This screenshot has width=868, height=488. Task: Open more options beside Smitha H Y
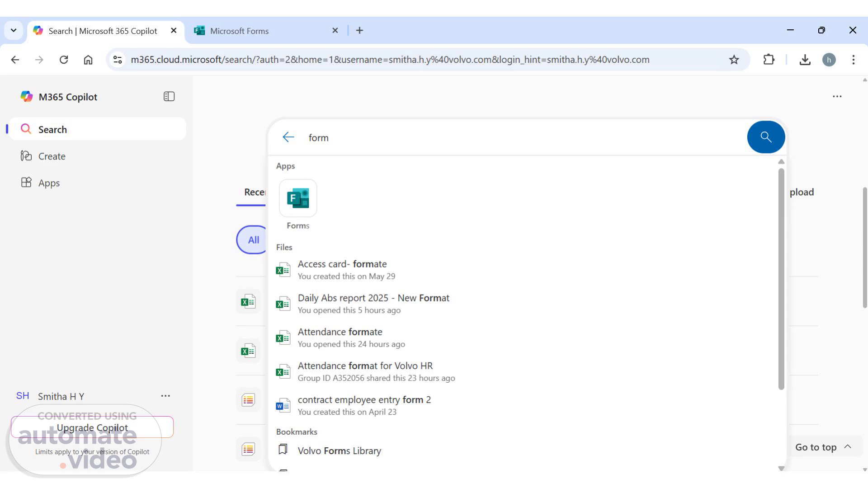(x=165, y=396)
